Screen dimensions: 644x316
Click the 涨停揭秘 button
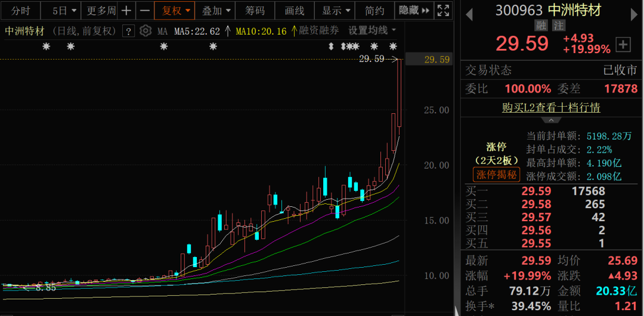click(x=497, y=175)
